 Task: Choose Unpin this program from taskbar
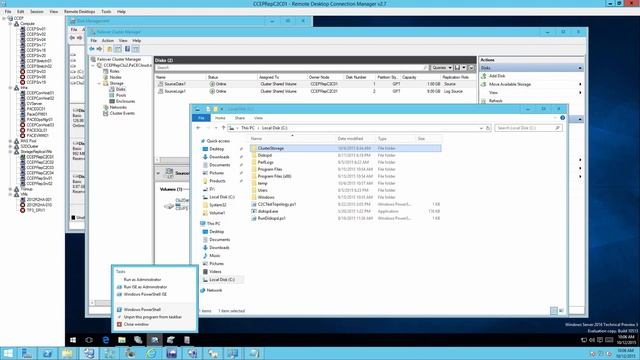click(x=152, y=317)
